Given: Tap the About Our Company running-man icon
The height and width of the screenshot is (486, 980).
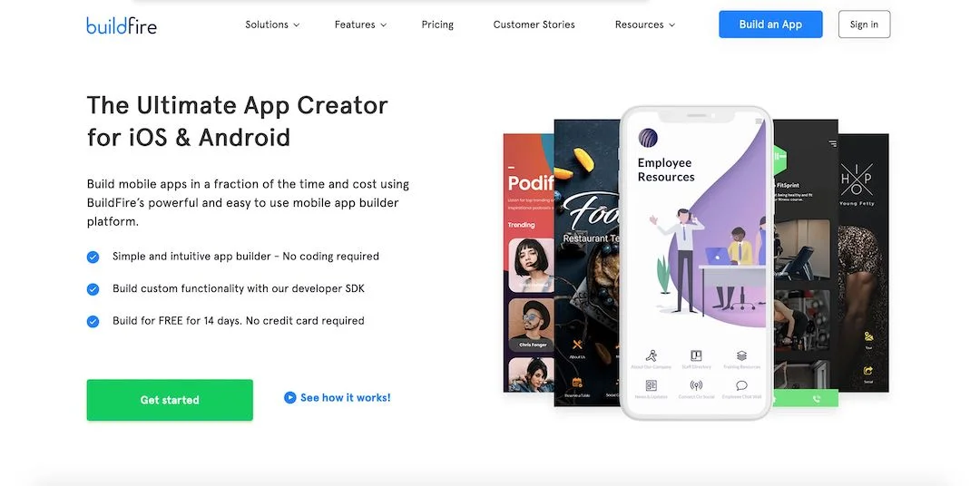Looking at the screenshot, I should [652, 355].
